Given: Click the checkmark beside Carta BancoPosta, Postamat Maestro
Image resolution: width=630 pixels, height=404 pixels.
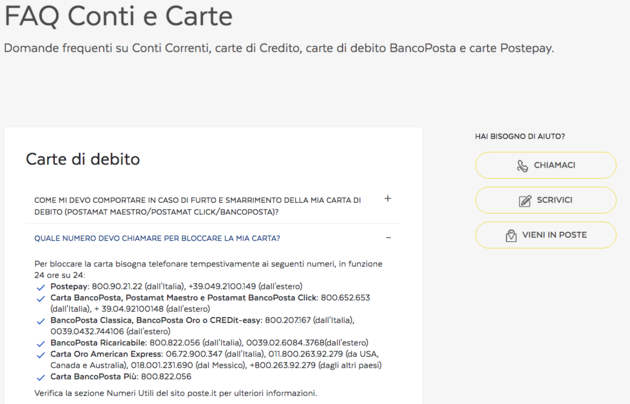Looking at the screenshot, I should point(41,299).
